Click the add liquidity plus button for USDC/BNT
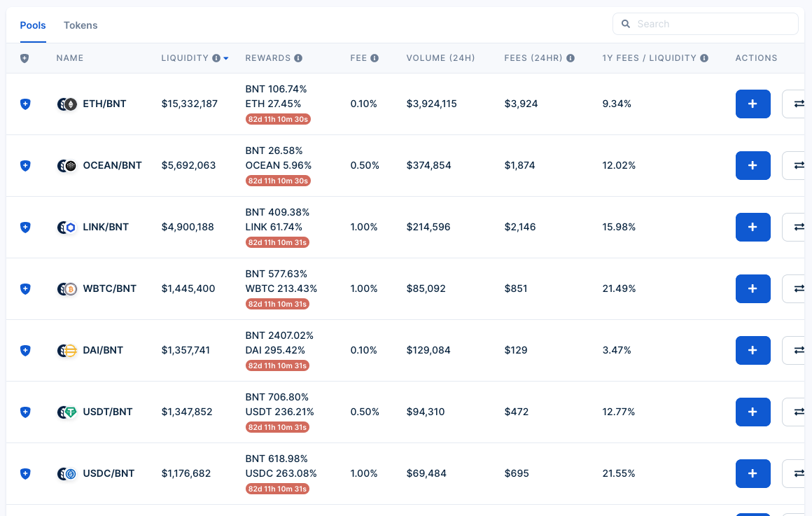This screenshot has height=516, width=812. coord(752,473)
